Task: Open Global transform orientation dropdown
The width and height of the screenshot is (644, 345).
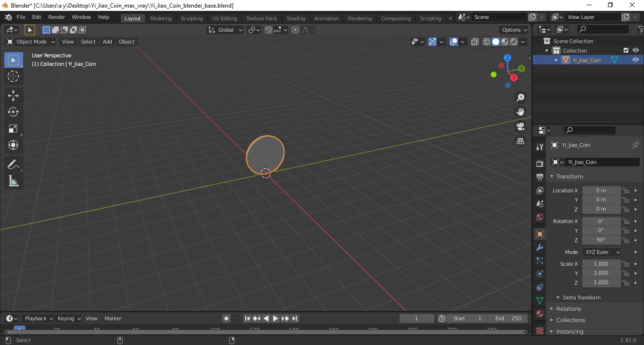Action: pyautogui.click(x=225, y=30)
